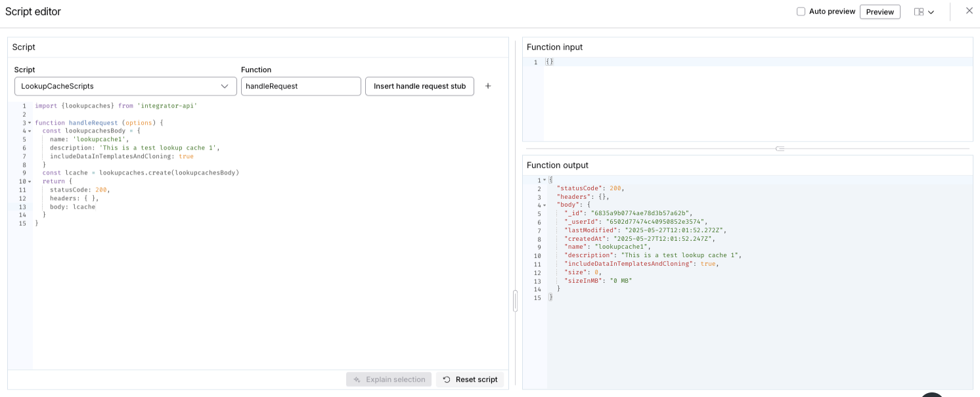Image resolution: width=980 pixels, height=397 pixels.
Task: Enable the Auto preview checkbox
Action: (x=801, y=11)
